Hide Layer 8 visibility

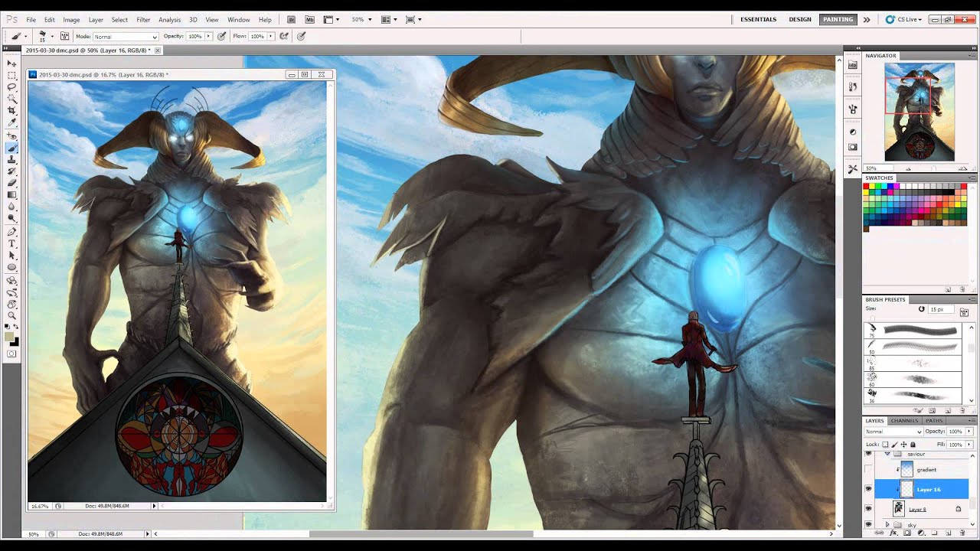(x=868, y=508)
